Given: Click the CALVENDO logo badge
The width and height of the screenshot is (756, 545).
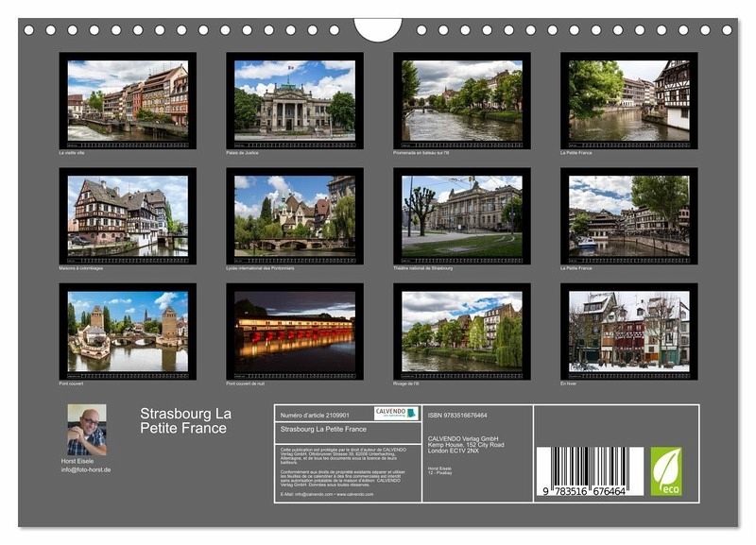Looking at the screenshot, I should 395,413.
